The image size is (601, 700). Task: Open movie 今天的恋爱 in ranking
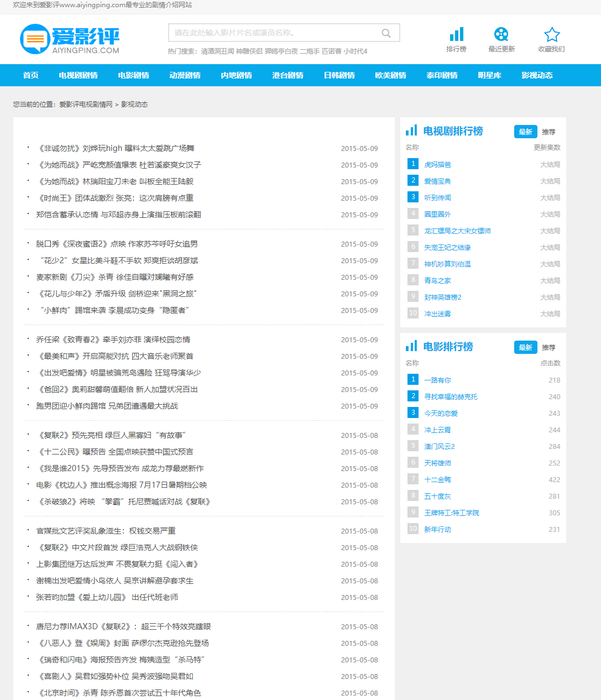pos(441,414)
